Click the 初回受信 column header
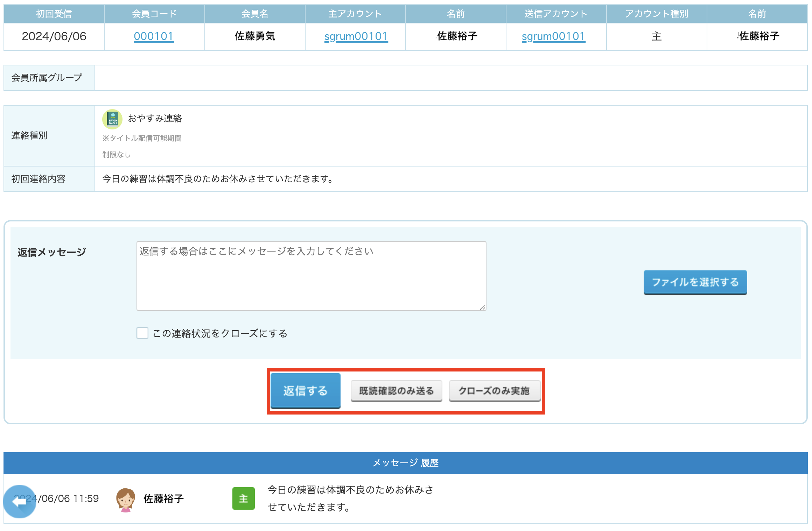The width and height of the screenshot is (812, 531). 54,14
